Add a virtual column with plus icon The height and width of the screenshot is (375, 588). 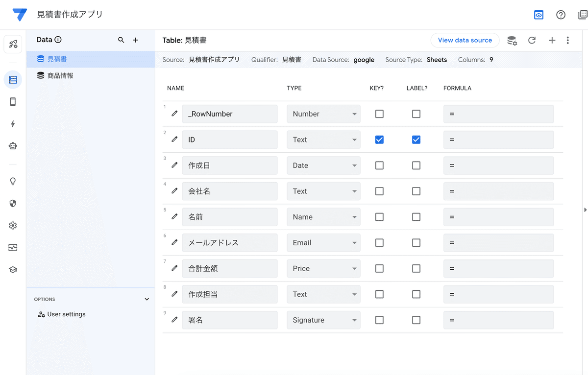coord(552,41)
